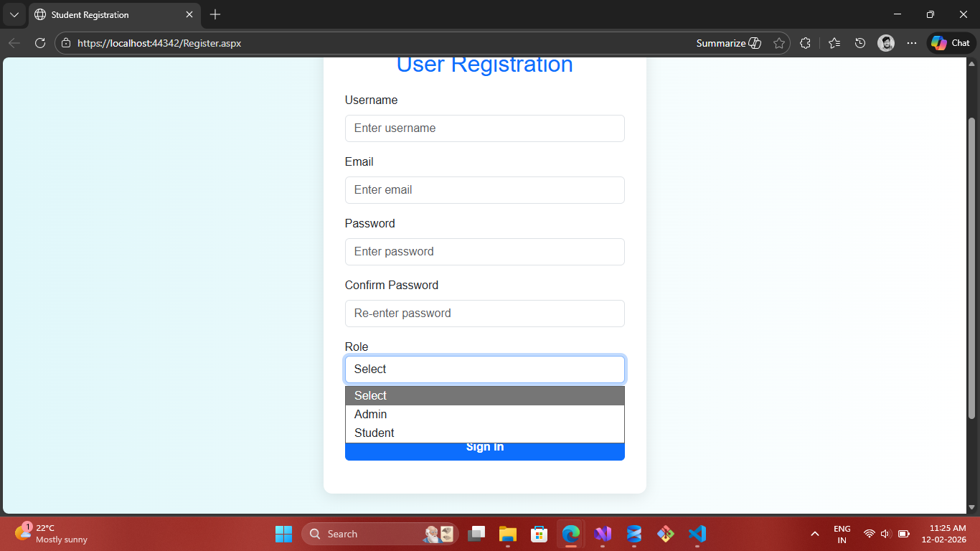The image size is (980, 551).
Task: Open the tab search chevron dropdown
Action: tap(14, 14)
